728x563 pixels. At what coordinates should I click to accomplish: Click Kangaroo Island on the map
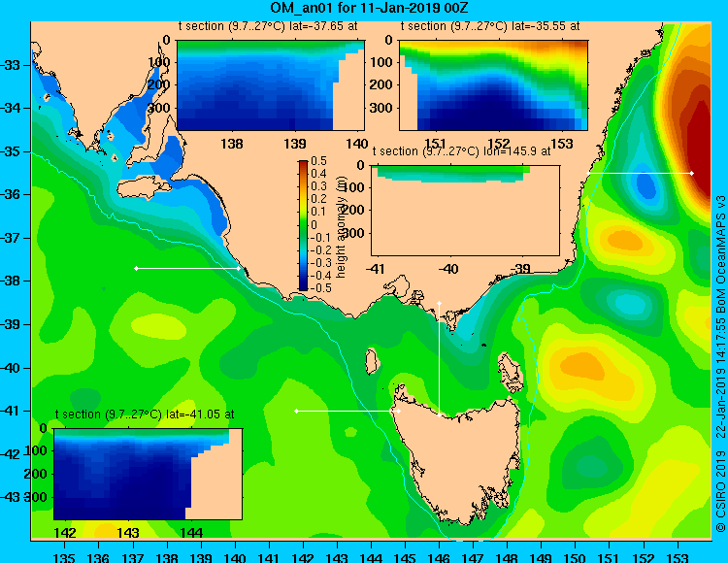tap(144, 186)
